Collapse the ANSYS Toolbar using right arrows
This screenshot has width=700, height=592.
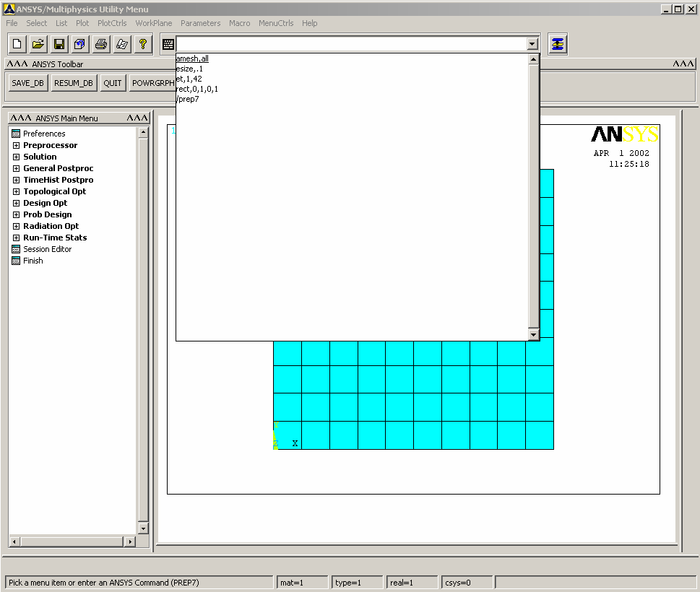click(x=683, y=64)
